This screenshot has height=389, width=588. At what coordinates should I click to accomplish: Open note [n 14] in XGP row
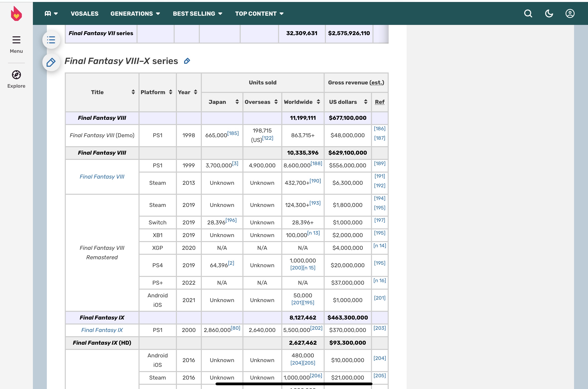tap(380, 246)
